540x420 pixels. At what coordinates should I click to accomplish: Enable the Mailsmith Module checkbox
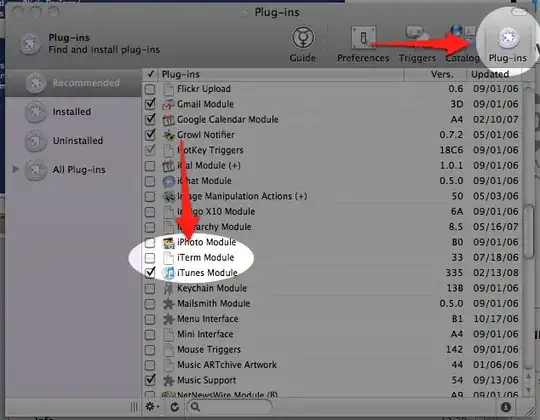coord(150,304)
